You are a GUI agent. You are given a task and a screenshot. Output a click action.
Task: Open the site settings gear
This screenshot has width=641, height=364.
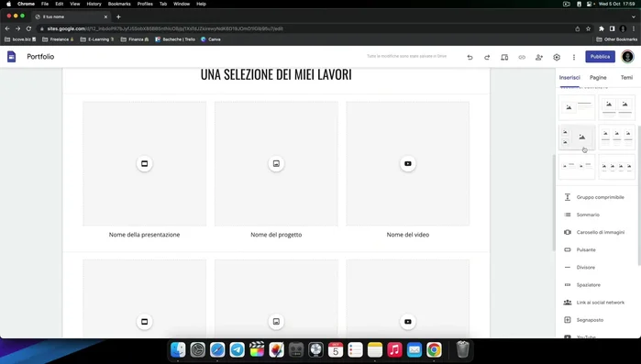click(x=557, y=57)
